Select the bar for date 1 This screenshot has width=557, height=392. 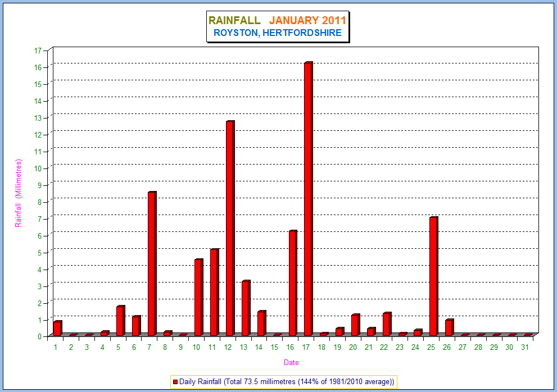click(57, 328)
